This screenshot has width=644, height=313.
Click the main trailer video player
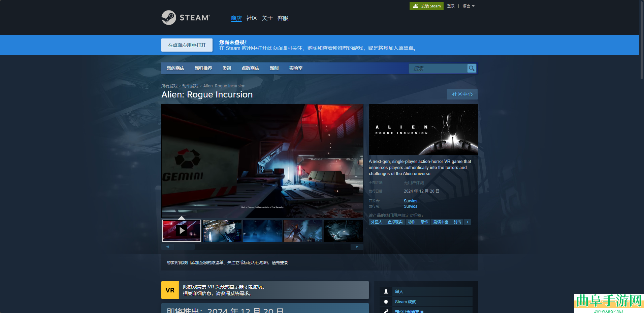[x=262, y=161]
